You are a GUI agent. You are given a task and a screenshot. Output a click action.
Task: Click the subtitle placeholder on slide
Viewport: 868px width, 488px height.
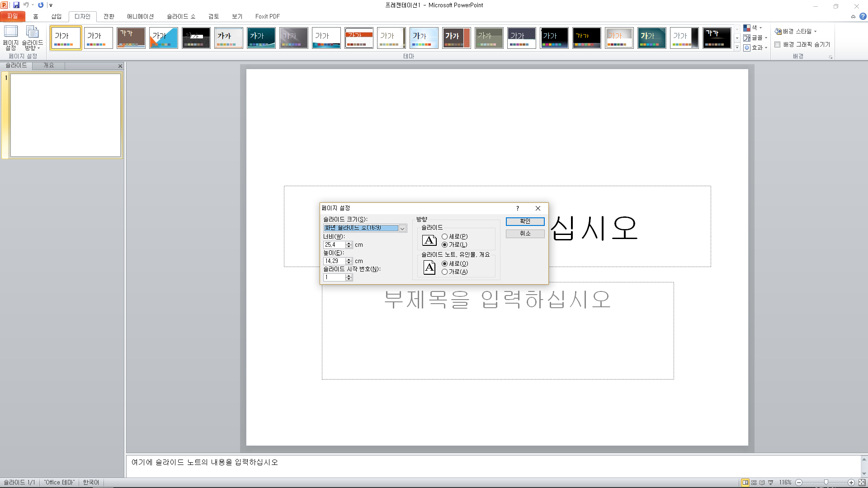(498, 331)
